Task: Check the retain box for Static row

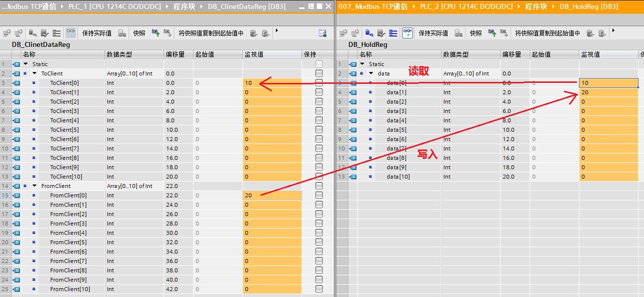Action: pos(318,64)
